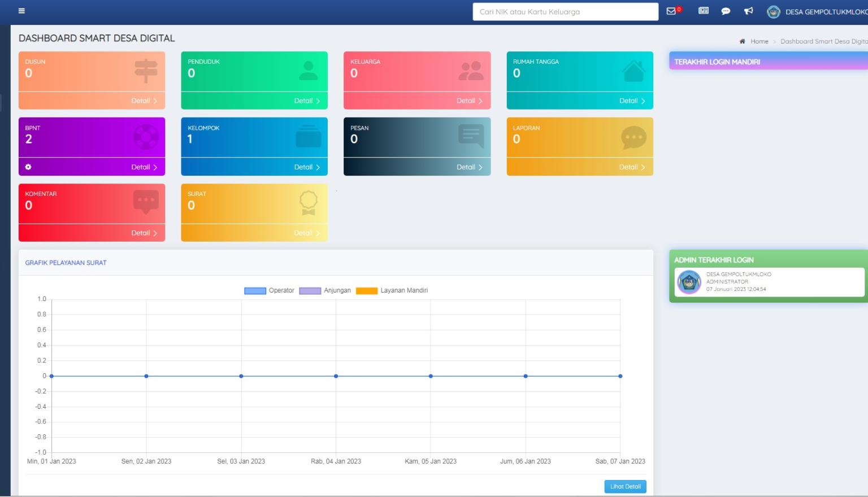Screen dimensions: 868x497
Task: Toggle Operator series in chart legend
Action: coord(255,291)
